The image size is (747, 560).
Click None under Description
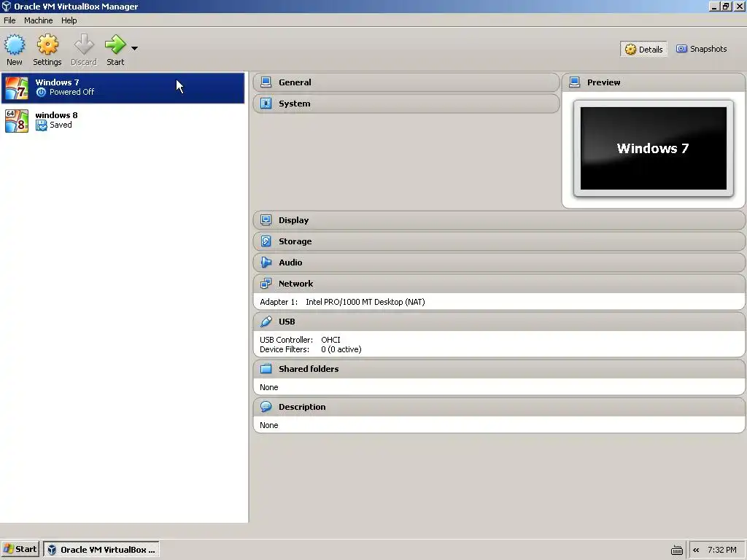tap(268, 425)
